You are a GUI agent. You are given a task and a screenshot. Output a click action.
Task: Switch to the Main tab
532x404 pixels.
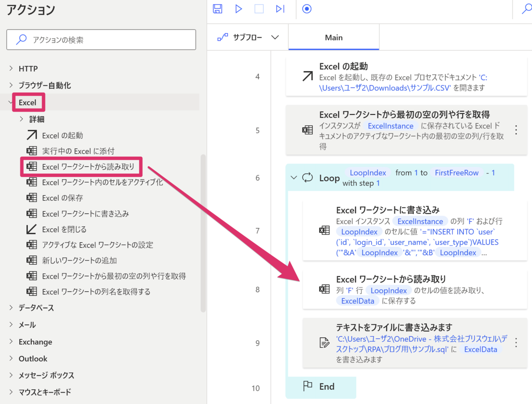(x=333, y=37)
